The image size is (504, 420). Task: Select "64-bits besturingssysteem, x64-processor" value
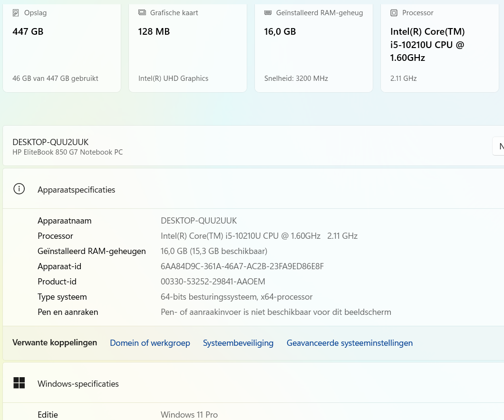[x=237, y=297]
